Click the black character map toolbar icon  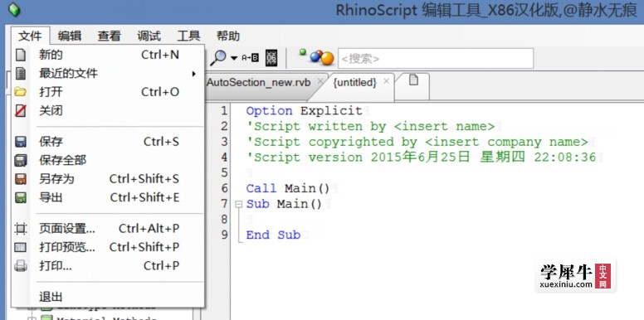point(271,58)
